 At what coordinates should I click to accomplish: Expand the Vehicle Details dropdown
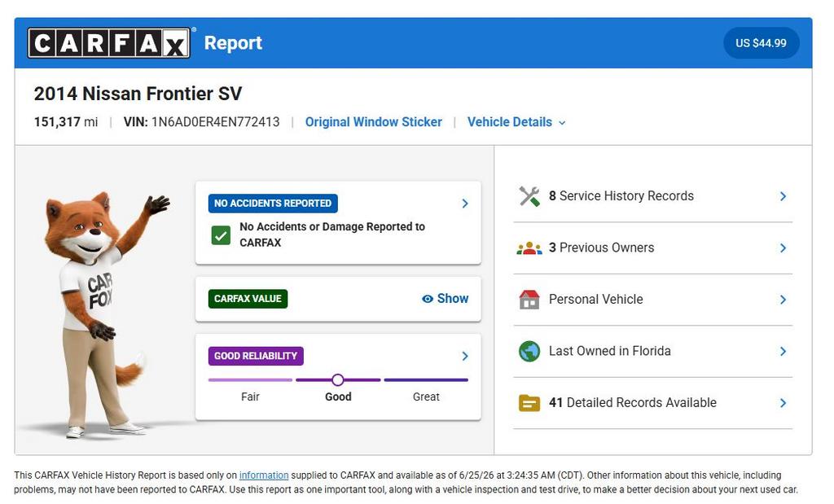tap(516, 122)
